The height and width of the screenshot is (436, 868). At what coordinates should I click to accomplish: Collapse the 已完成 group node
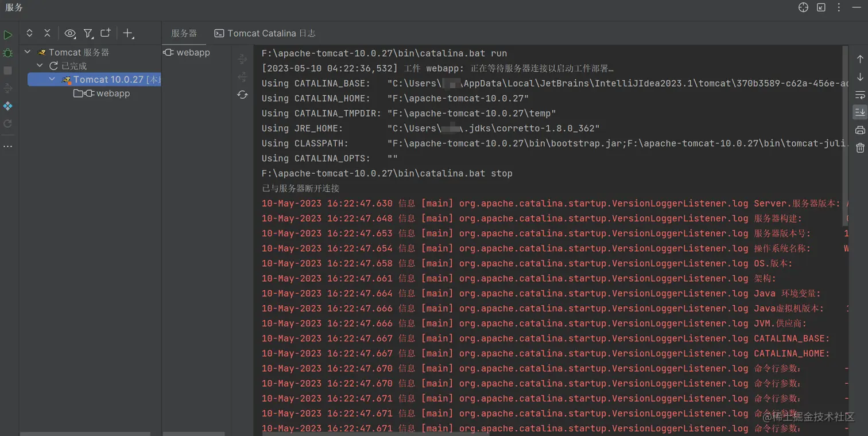tap(40, 66)
